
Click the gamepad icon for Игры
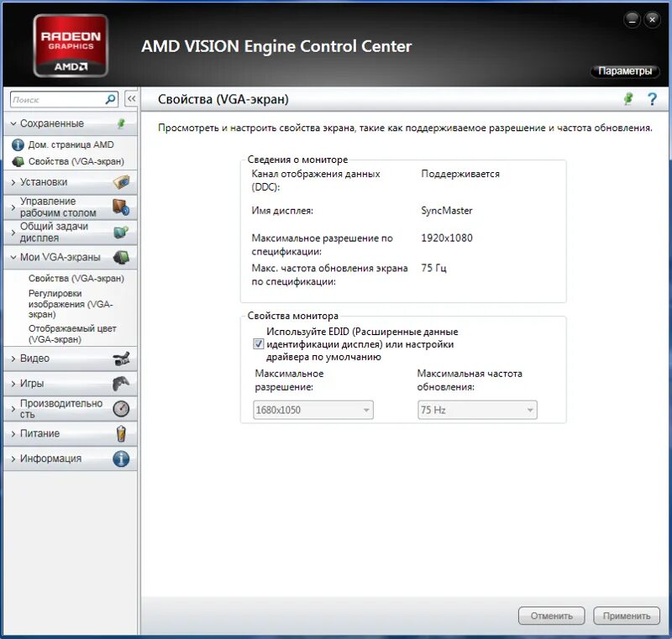121,383
